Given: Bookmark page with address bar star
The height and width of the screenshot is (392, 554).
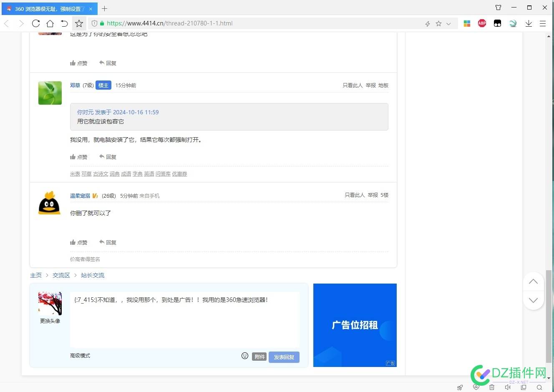Looking at the screenshot, I should tap(438, 24).
